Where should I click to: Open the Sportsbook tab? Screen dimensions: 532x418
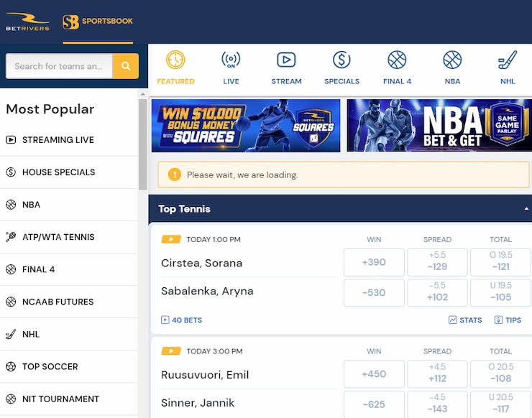tap(98, 22)
